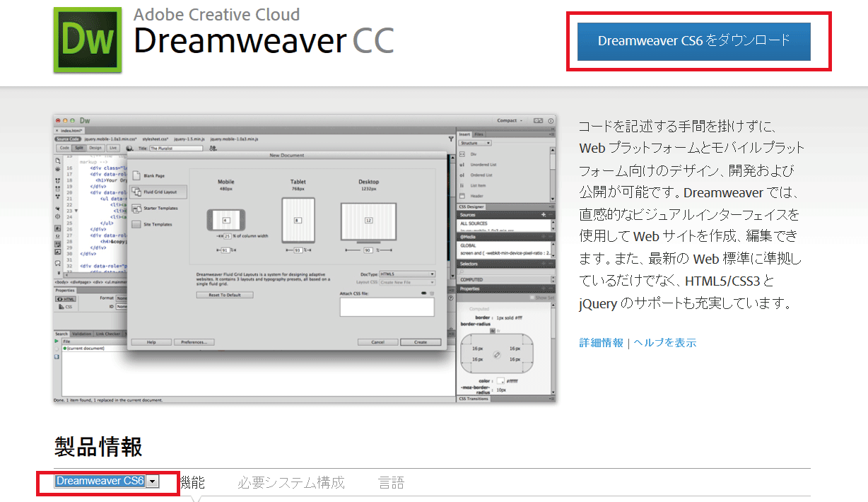Viewport: 868px width, 502px height.
Task: Click the Title field showing The Pluralist
Action: [x=176, y=148]
